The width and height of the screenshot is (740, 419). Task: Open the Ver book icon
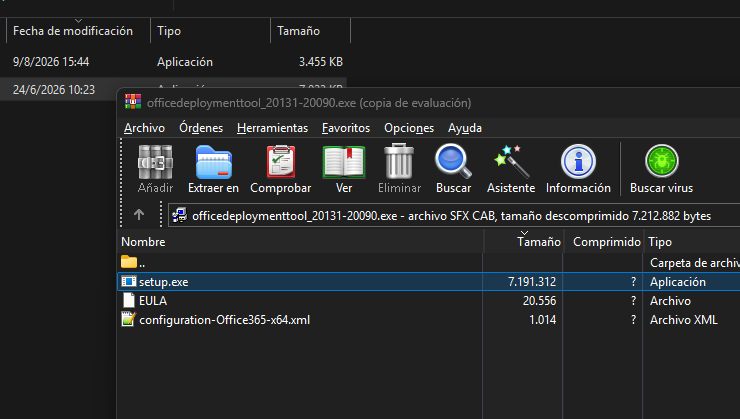point(344,162)
